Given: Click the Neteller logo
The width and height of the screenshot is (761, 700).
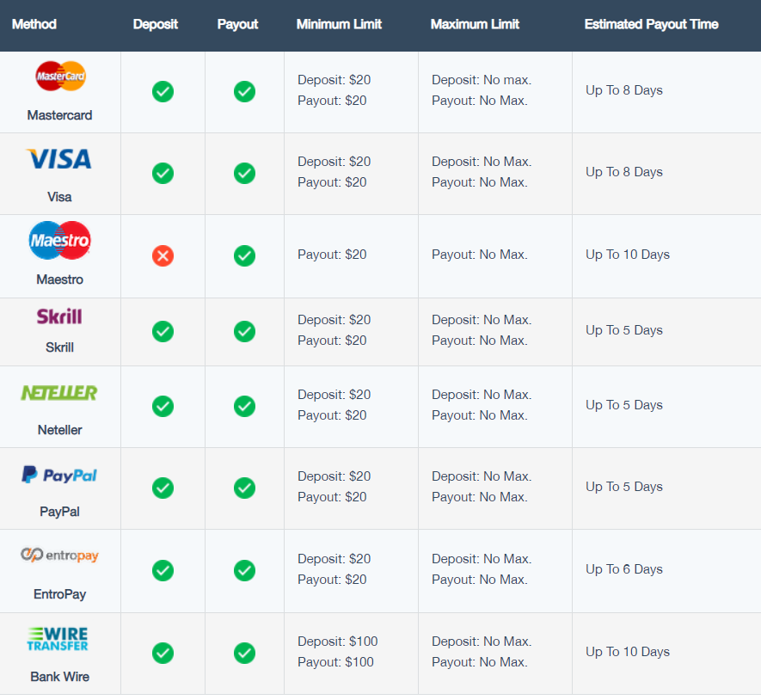Looking at the screenshot, I should coord(59,393).
